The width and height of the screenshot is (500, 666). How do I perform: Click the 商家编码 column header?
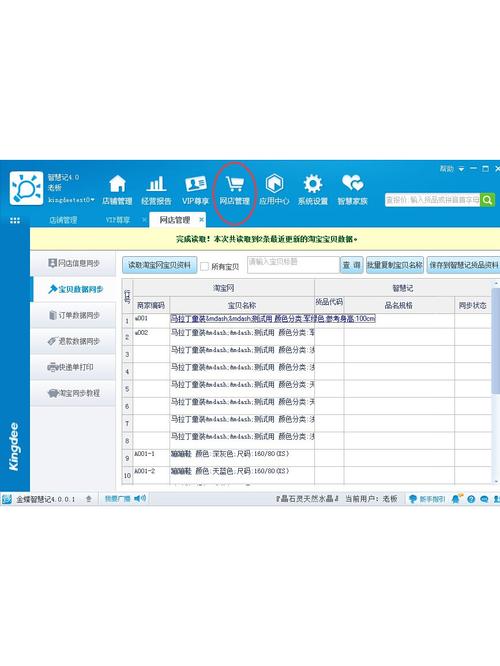pos(151,305)
